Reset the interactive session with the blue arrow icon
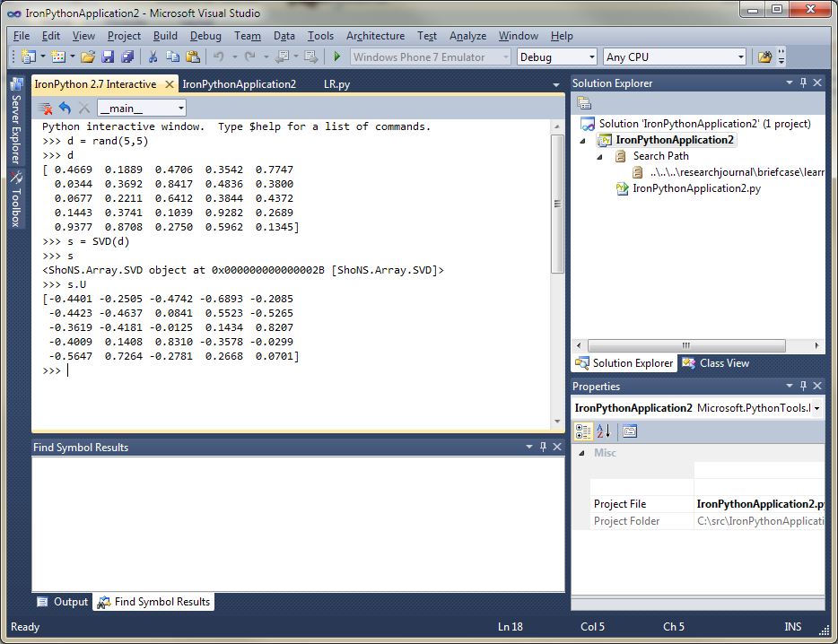Screen dimensions: 838x644 (65, 109)
